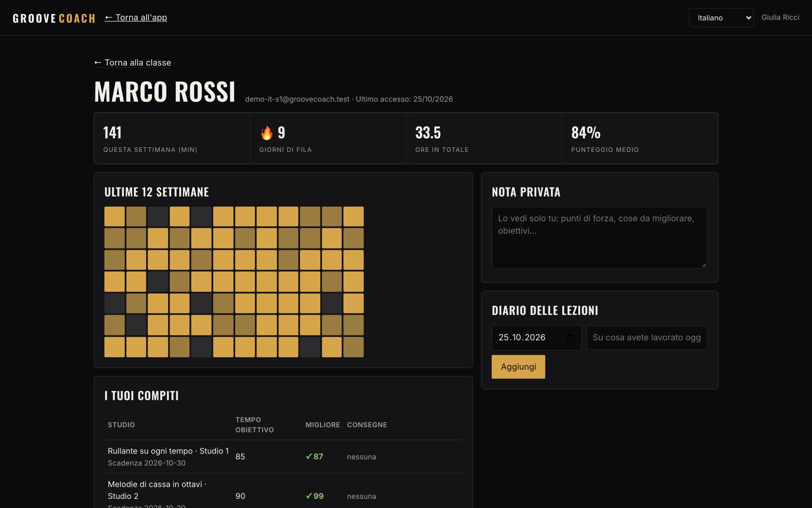The width and height of the screenshot is (812, 508).
Task: Click the flame streak icon
Action: coord(266,133)
